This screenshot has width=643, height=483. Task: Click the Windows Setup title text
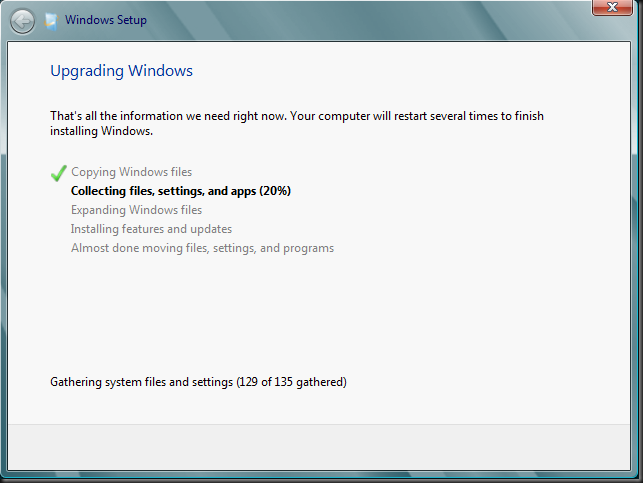[105, 20]
